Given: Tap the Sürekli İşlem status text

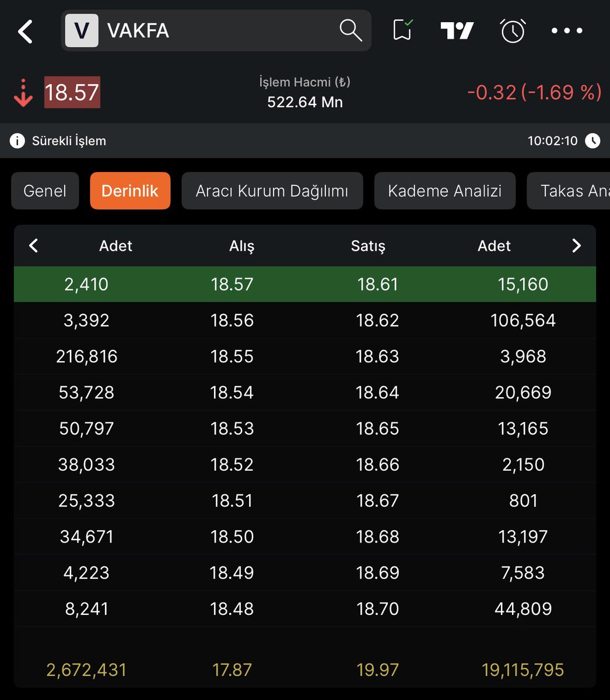Looking at the screenshot, I should pyautogui.click(x=69, y=141).
